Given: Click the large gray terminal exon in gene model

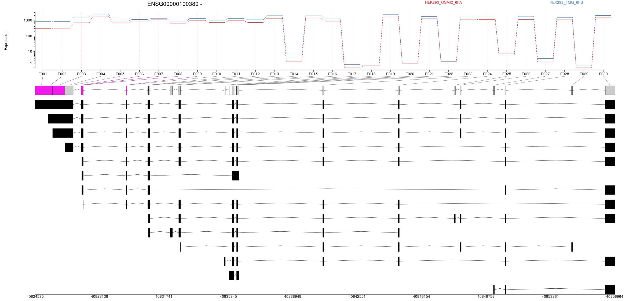Looking at the screenshot, I should coord(610,90).
